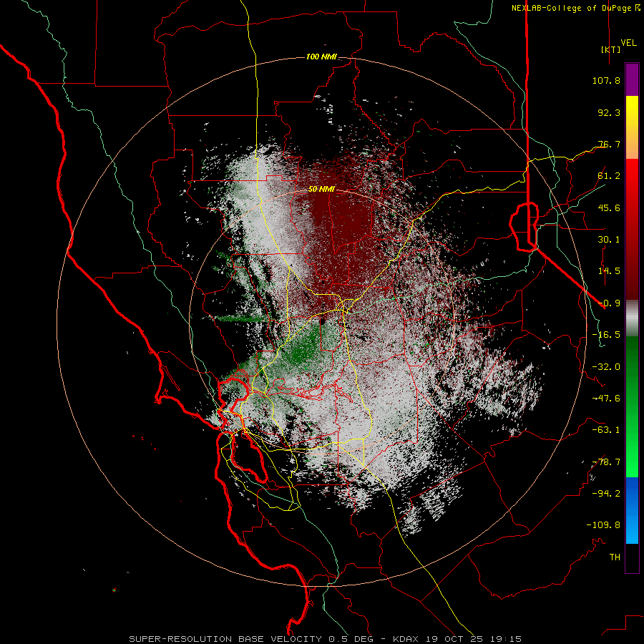The width and height of the screenshot is (644, 644).
Task: Click the -32.0 legend value
Action: point(606,367)
